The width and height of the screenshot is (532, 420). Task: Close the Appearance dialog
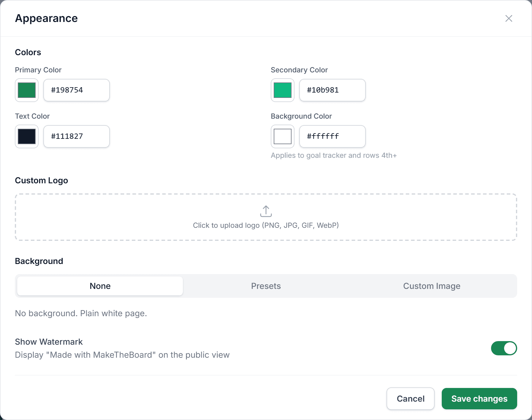click(x=509, y=18)
